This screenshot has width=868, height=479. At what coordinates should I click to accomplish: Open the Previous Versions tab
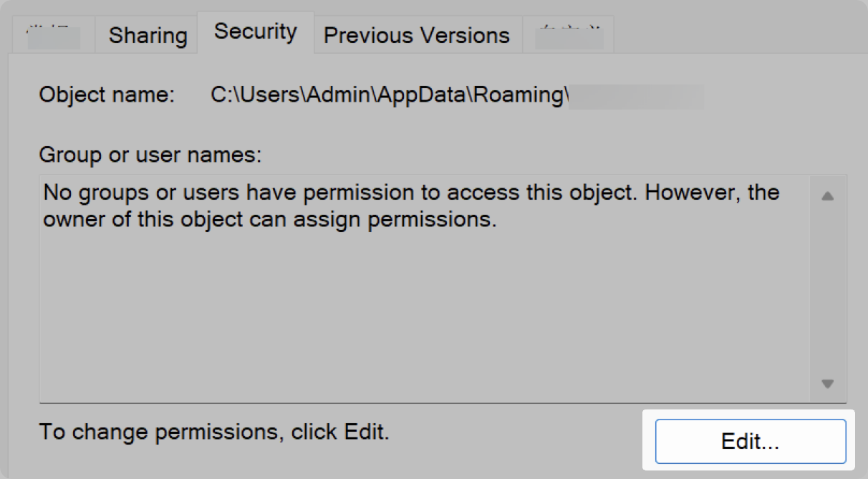[x=417, y=36]
